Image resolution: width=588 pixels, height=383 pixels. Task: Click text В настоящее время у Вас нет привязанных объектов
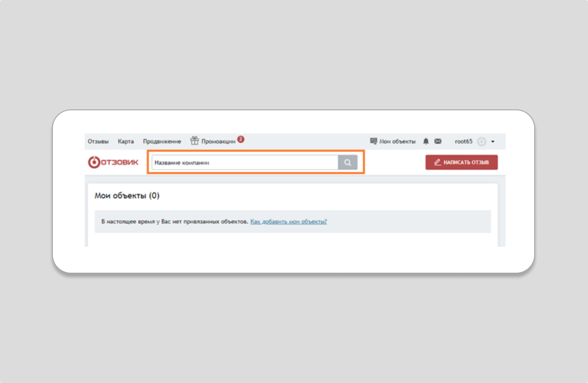175,222
